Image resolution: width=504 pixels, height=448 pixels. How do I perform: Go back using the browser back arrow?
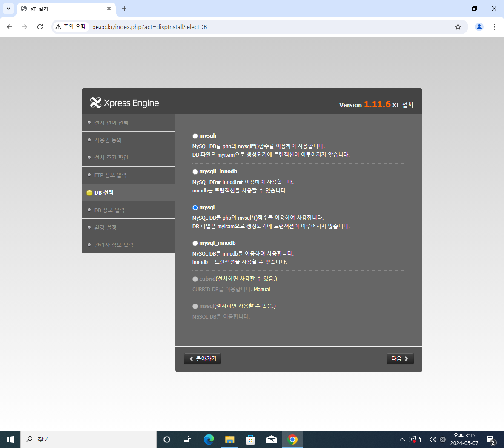(x=9, y=27)
